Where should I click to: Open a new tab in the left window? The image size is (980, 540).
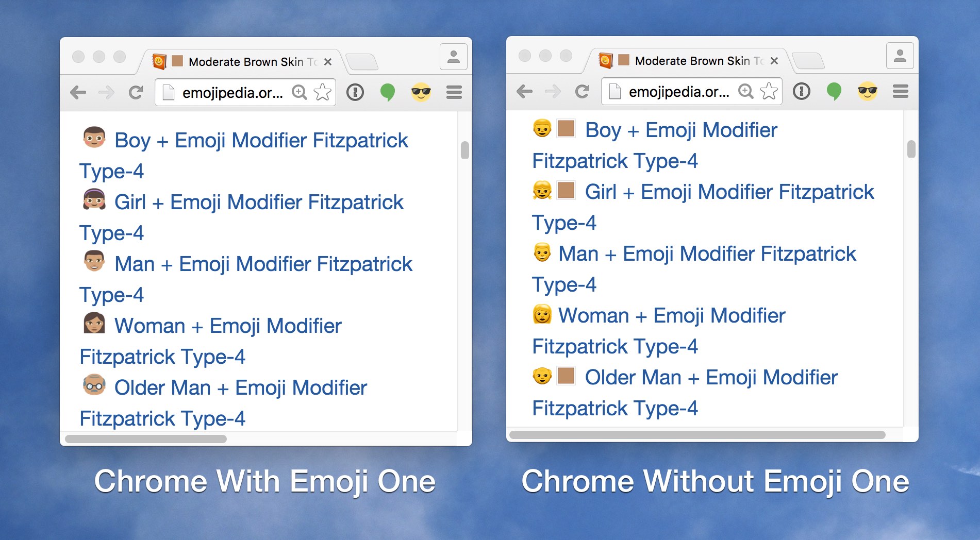(362, 62)
